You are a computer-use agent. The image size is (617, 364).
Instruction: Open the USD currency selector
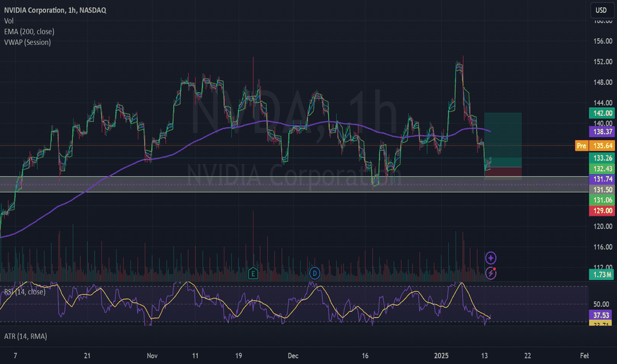pyautogui.click(x=601, y=10)
